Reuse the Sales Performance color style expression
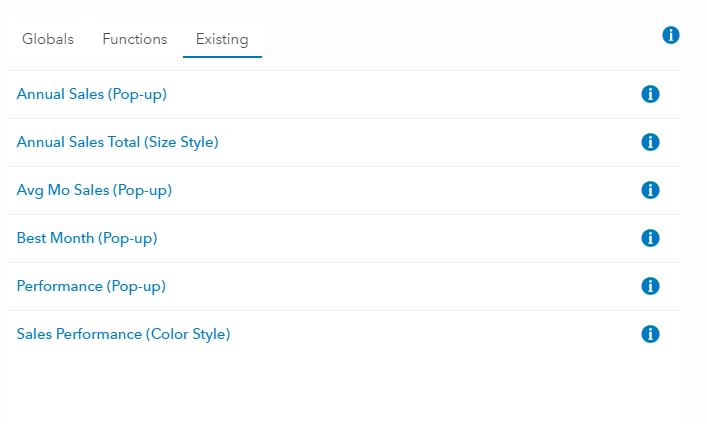Screen dimensions: 707x424 (x=123, y=334)
